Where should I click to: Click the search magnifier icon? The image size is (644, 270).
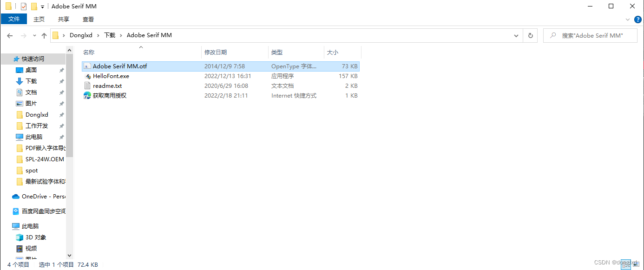pyautogui.click(x=552, y=35)
